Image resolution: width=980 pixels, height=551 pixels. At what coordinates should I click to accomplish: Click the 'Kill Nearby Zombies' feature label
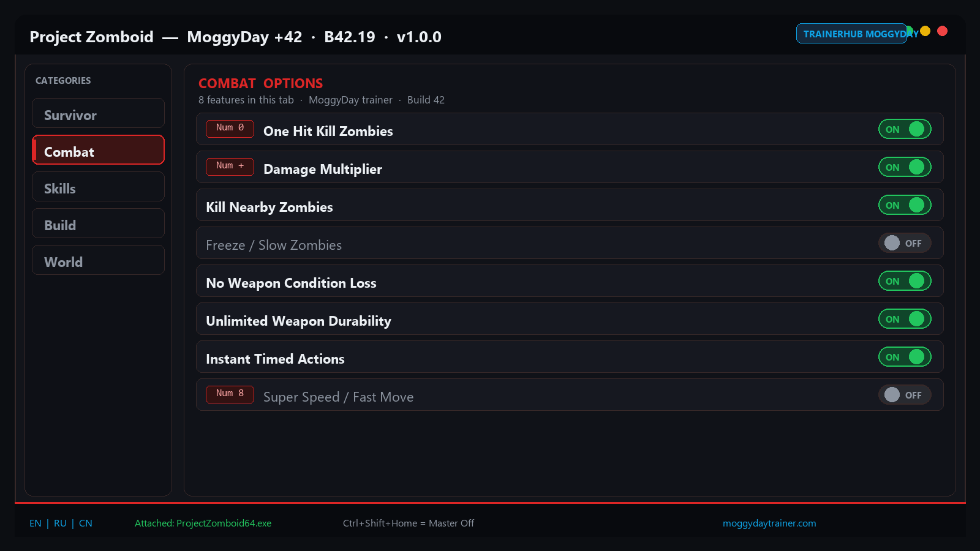(269, 207)
